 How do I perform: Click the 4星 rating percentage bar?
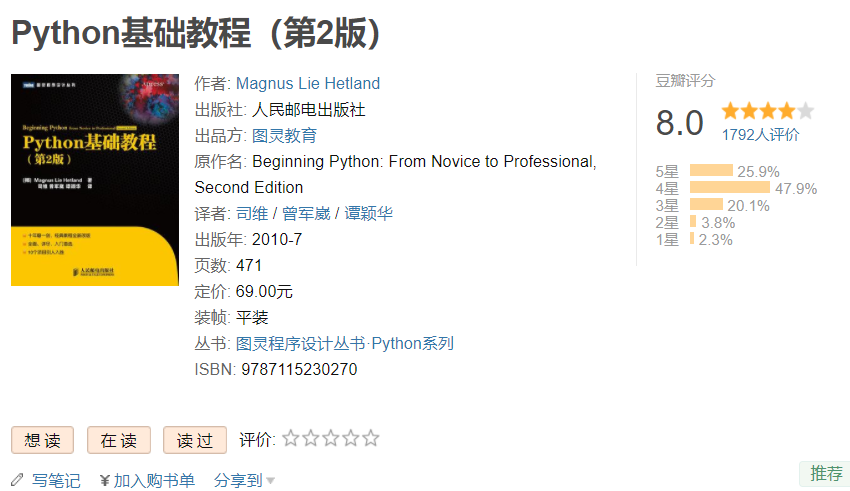729,188
